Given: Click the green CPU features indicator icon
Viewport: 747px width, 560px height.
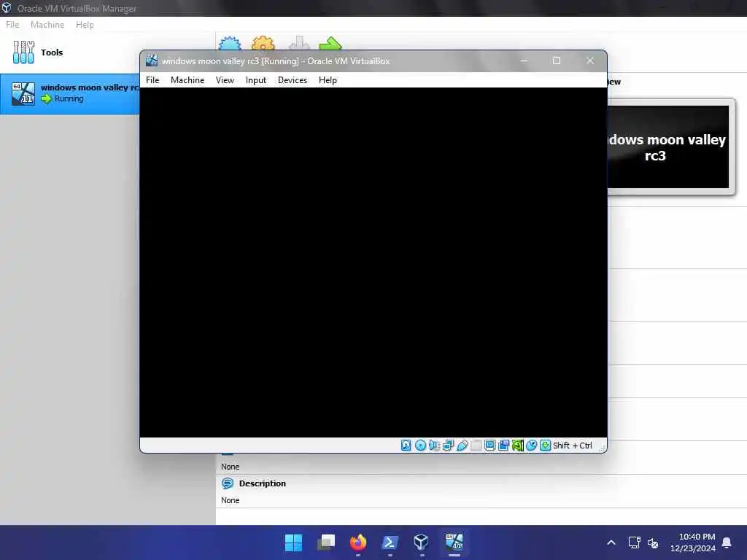Looking at the screenshot, I should pyautogui.click(x=518, y=446).
